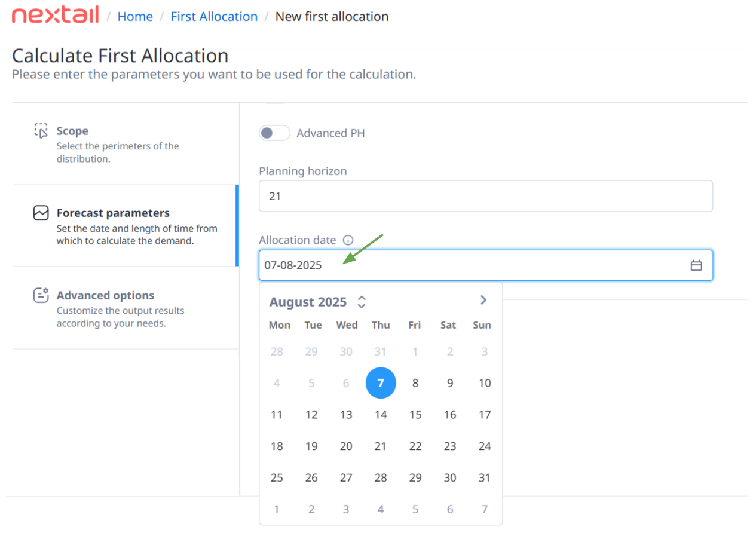Click the Planning horizon label
This screenshot has height=536, width=756.
point(303,171)
